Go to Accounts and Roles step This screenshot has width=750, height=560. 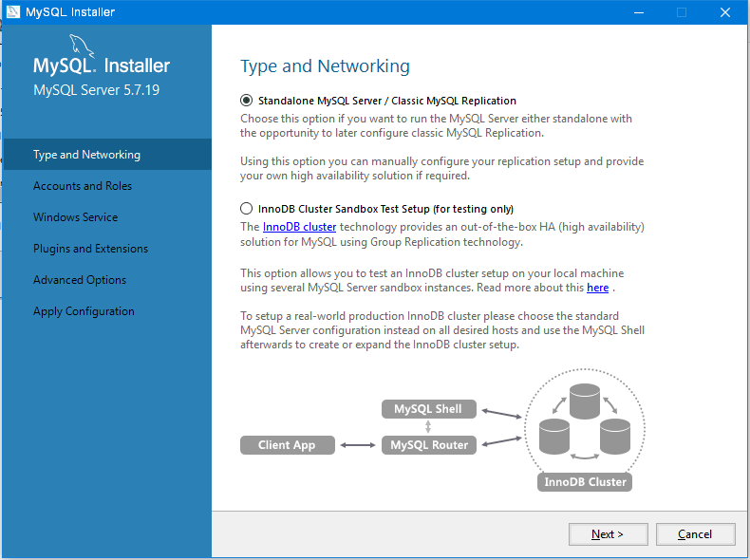point(83,186)
